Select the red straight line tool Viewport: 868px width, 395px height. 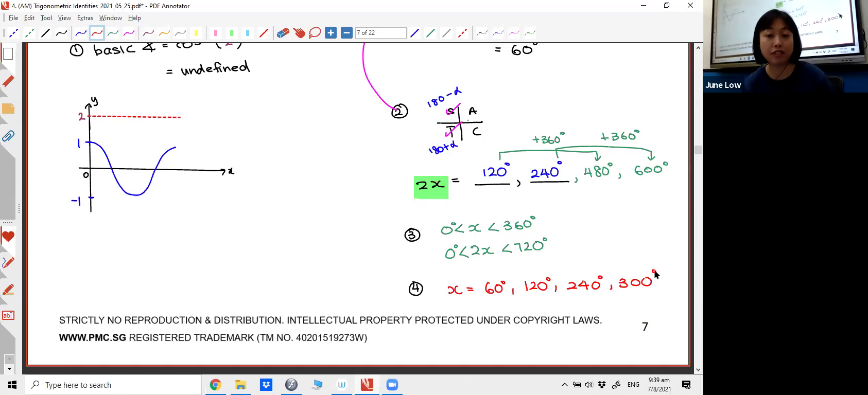point(264,33)
